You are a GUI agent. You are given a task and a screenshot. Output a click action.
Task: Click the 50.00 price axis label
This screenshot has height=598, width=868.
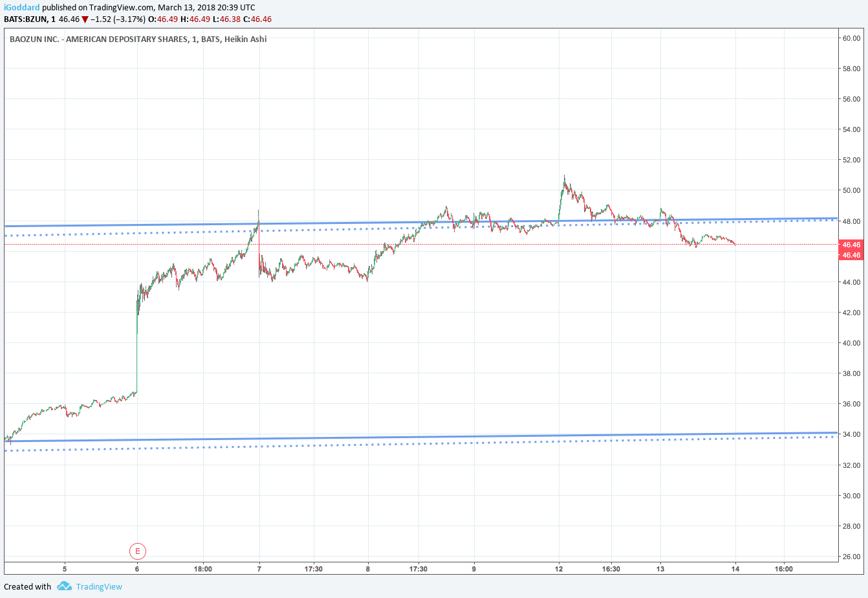coord(851,190)
